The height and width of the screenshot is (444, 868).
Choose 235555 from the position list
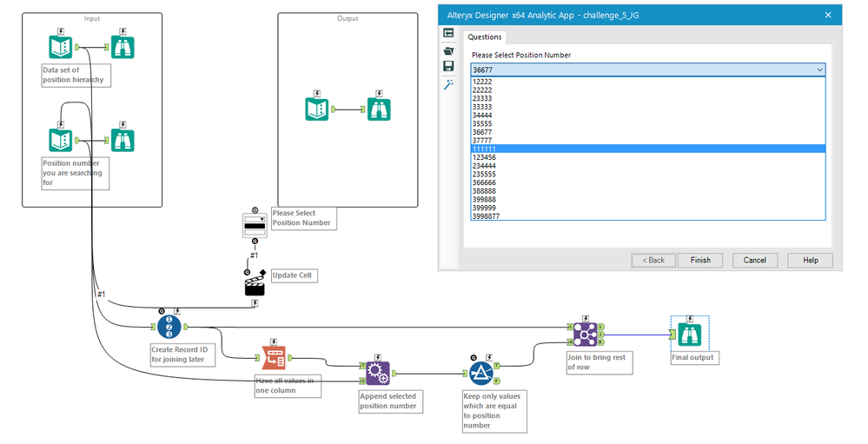tap(648, 174)
